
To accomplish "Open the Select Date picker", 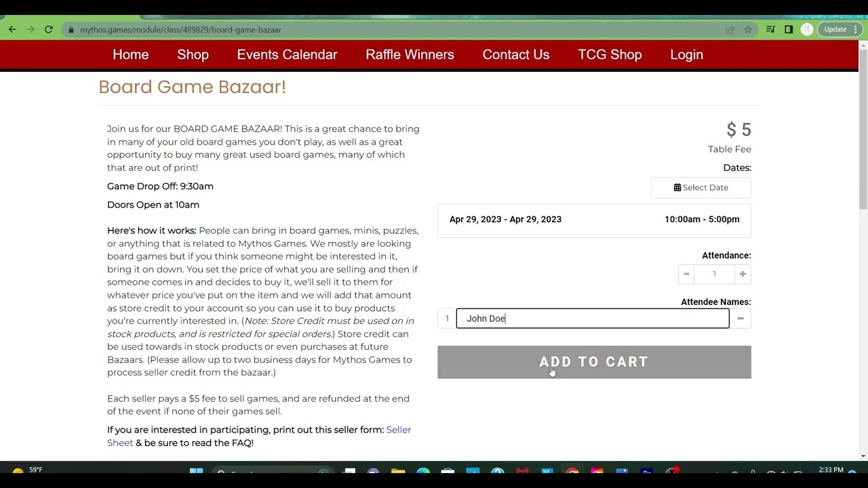I will coord(701,188).
